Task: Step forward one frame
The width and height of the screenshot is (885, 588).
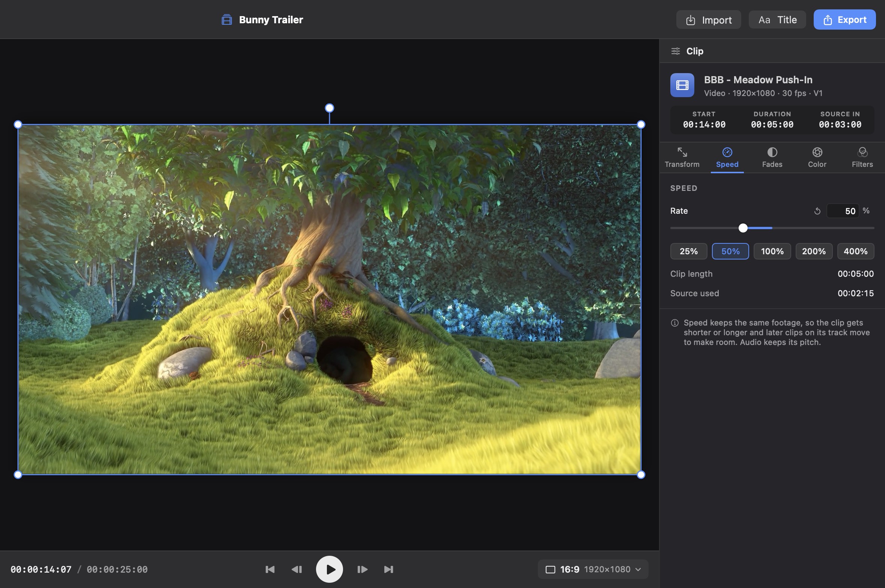Action: pos(362,569)
